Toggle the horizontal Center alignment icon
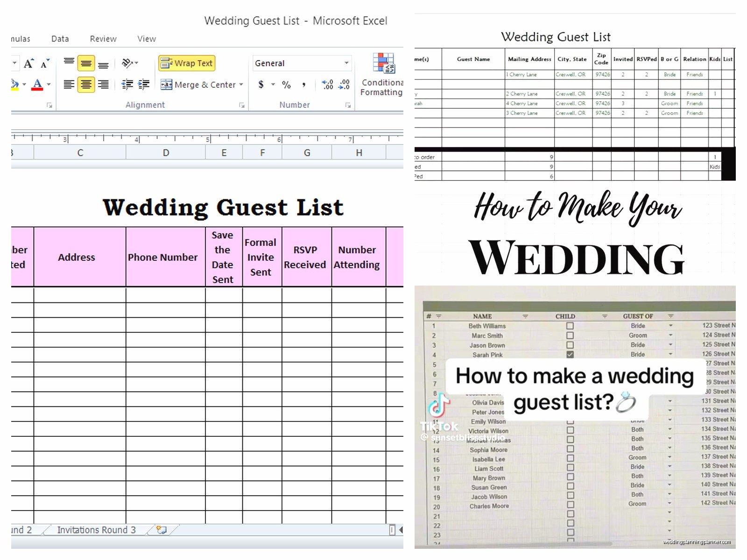 tap(86, 84)
